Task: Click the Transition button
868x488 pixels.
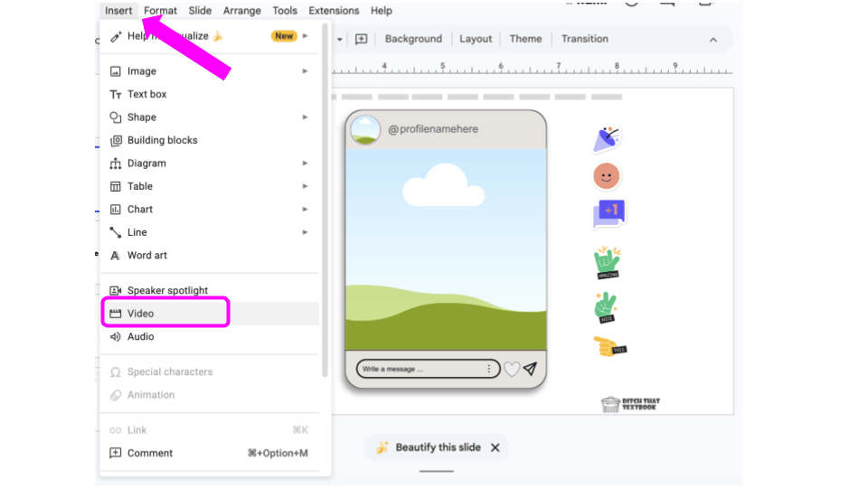Action: point(585,39)
